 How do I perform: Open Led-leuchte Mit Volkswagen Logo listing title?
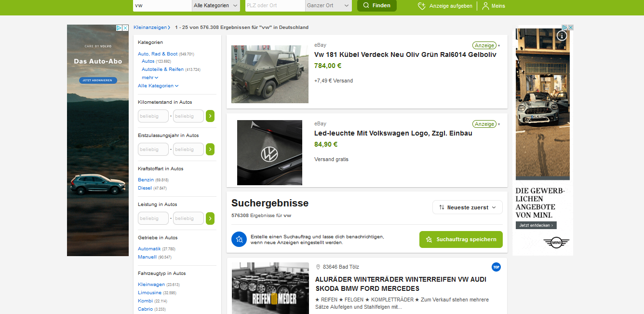tap(393, 133)
